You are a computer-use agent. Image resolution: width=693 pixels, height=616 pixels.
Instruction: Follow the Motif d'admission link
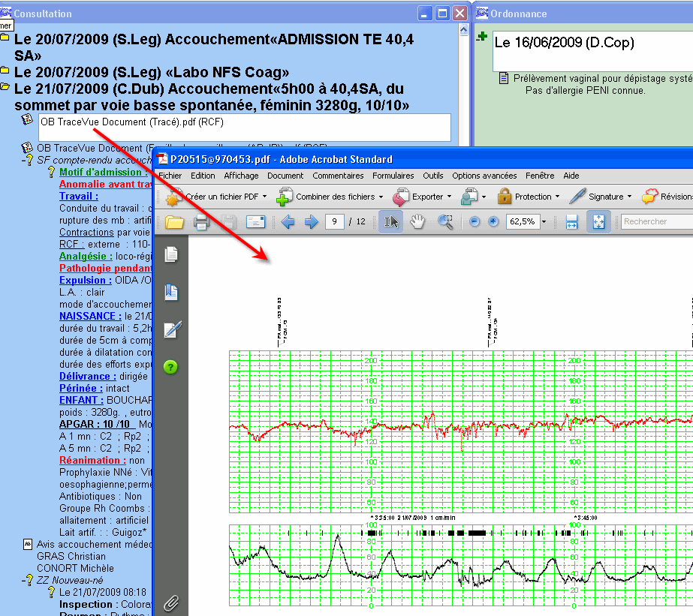(102, 173)
